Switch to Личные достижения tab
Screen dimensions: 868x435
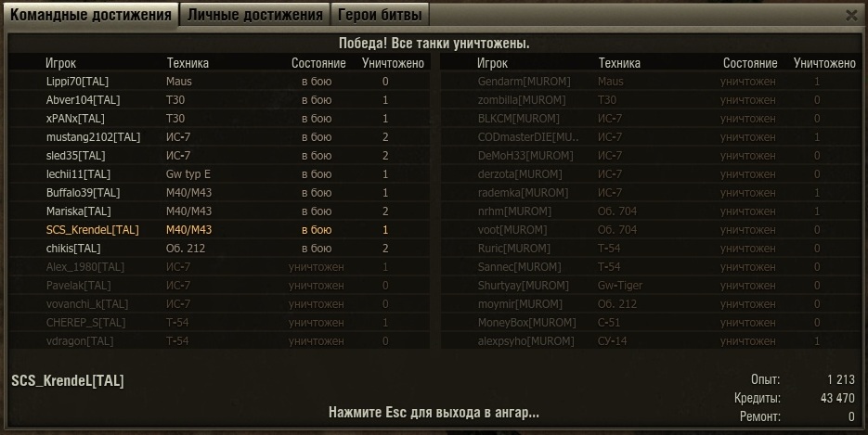(x=254, y=15)
